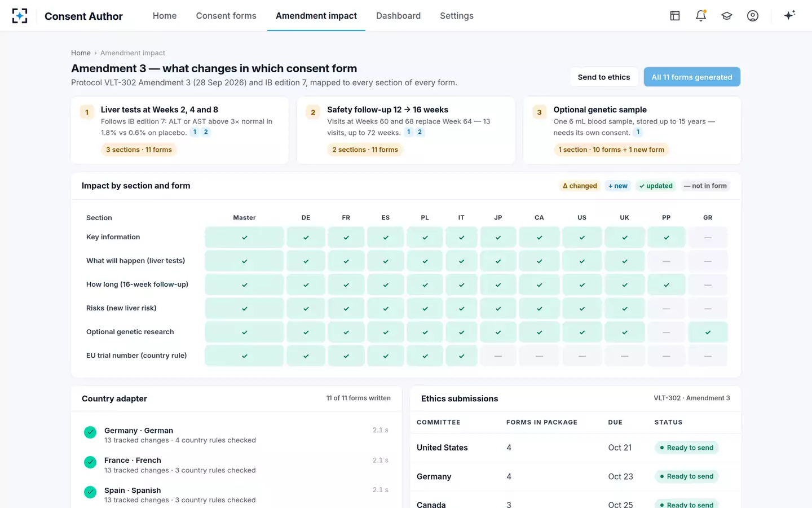
Task: Open citation 2 on Liver tests card
Action: coord(206,132)
